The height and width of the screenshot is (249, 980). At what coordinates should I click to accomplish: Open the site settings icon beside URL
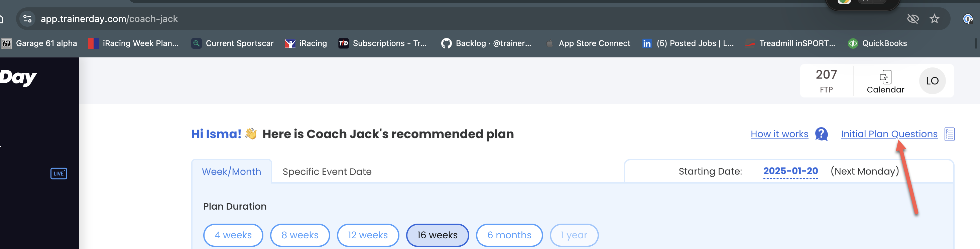tap(27, 19)
